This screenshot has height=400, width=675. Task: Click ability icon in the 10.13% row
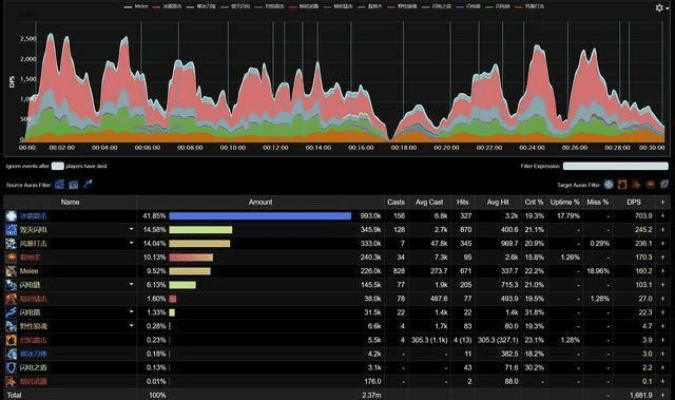[10, 256]
